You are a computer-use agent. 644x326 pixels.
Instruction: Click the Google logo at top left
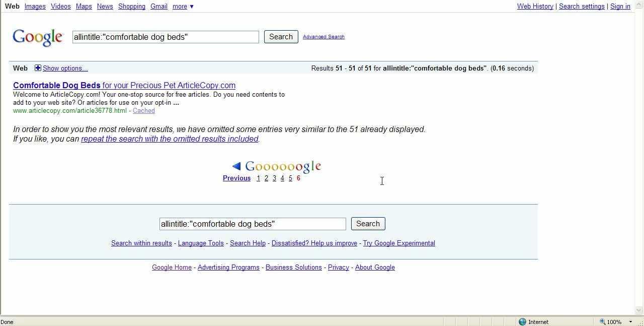(x=38, y=37)
